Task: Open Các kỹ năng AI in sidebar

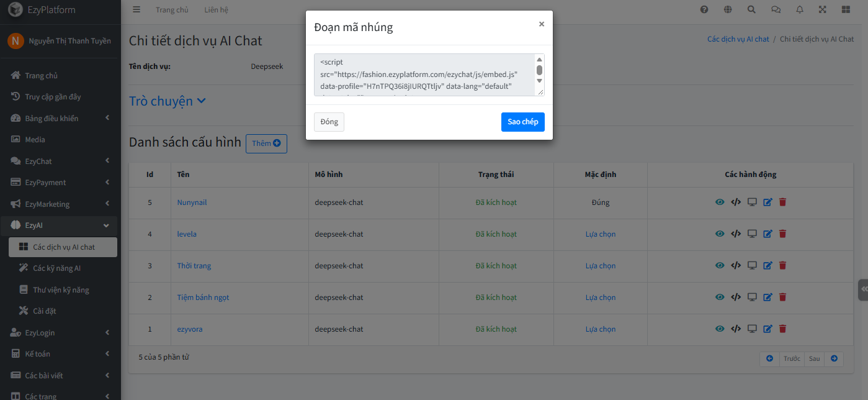Action: [x=63, y=268]
